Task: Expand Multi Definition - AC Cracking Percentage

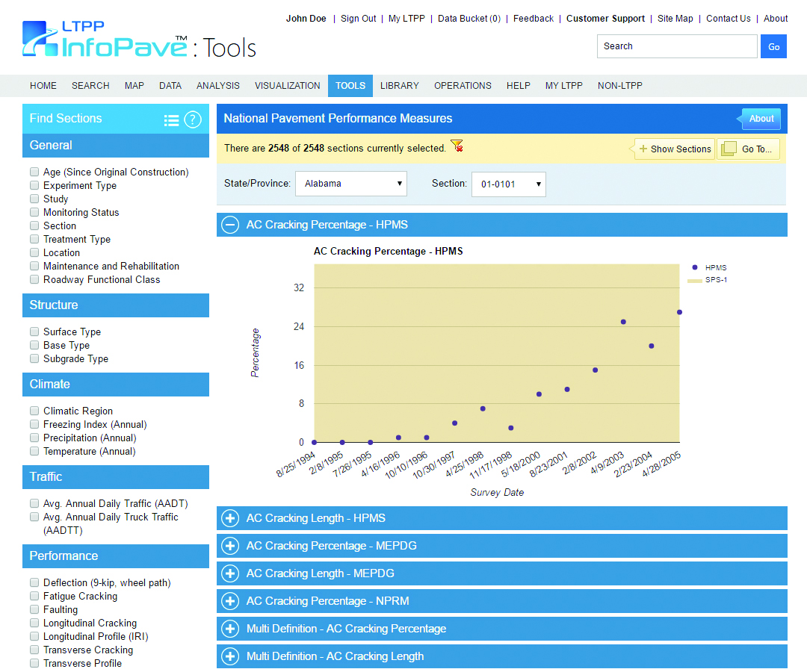Action: click(x=230, y=629)
